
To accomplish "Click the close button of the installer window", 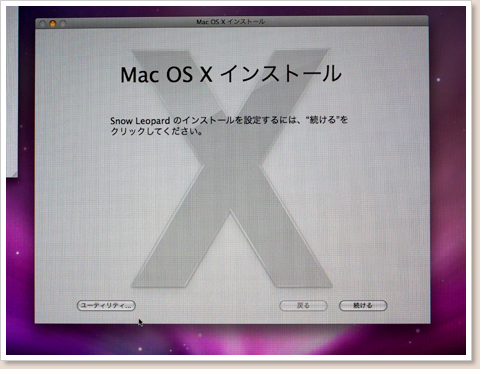I will pos(43,23).
